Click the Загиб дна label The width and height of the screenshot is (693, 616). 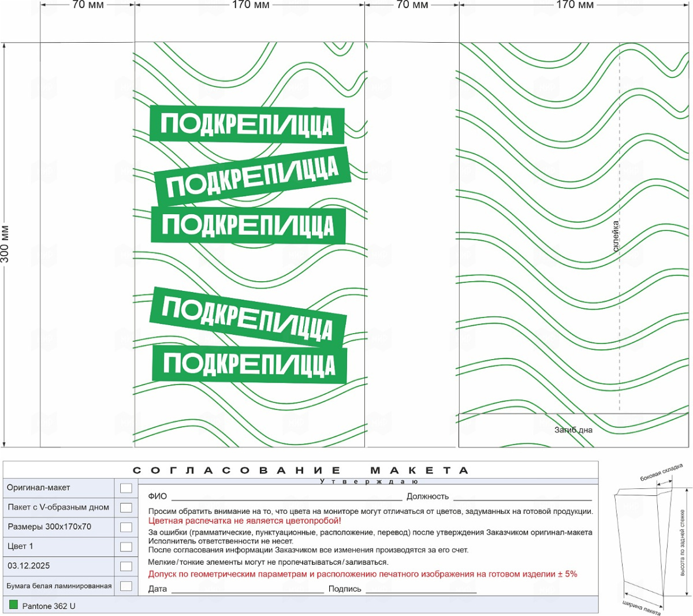(573, 430)
